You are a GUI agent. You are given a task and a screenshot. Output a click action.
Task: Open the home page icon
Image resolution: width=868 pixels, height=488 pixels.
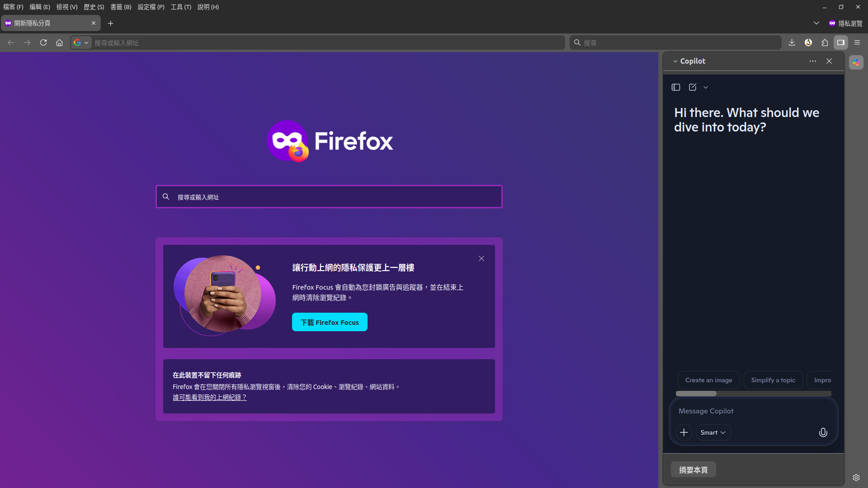[x=59, y=42]
